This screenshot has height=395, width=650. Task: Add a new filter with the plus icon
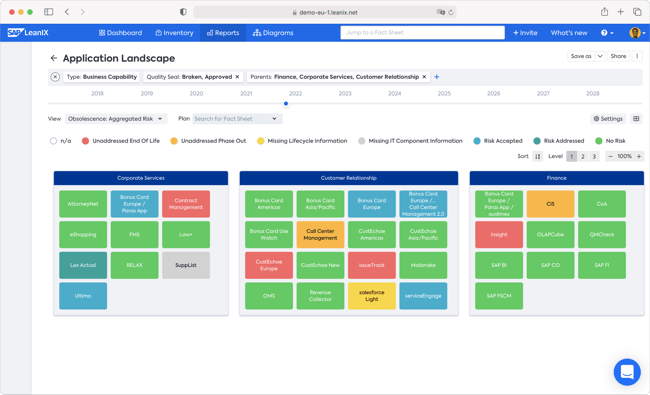pyautogui.click(x=437, y=77)
